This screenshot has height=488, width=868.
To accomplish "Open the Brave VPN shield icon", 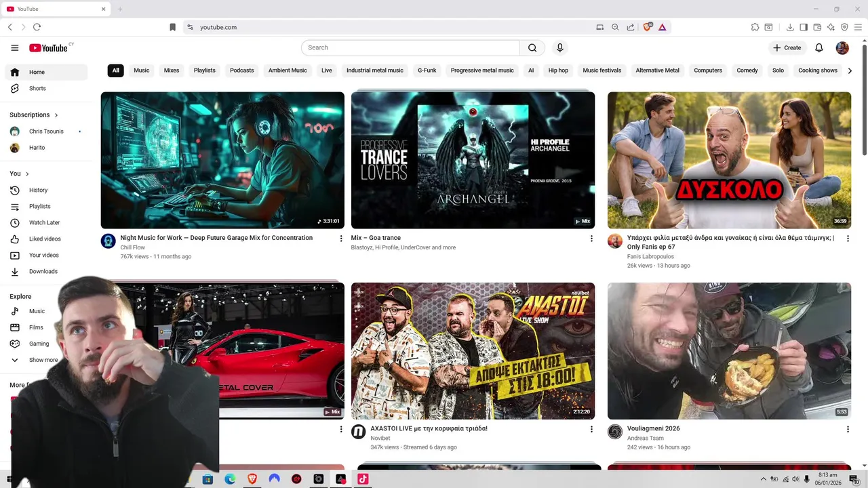I will 844,27.
